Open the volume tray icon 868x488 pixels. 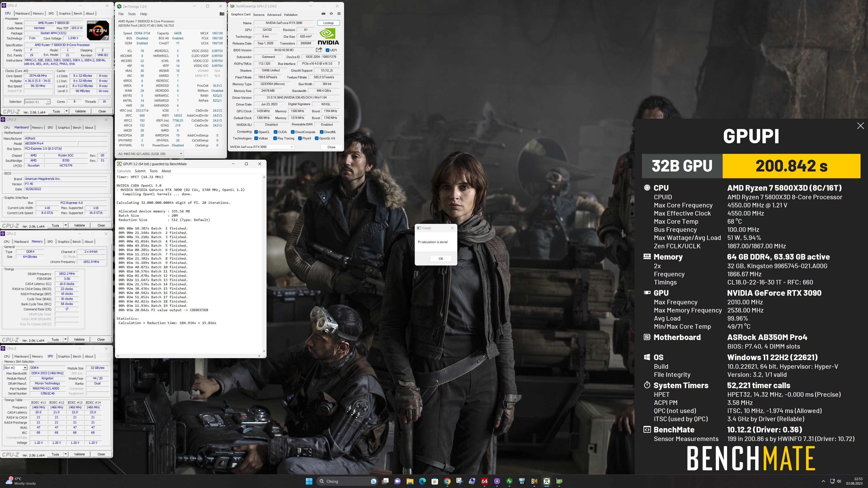click(839, 481)
